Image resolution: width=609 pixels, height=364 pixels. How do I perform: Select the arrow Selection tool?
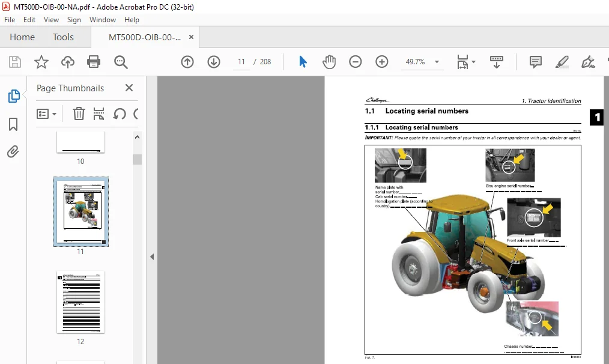pos(303,62)
